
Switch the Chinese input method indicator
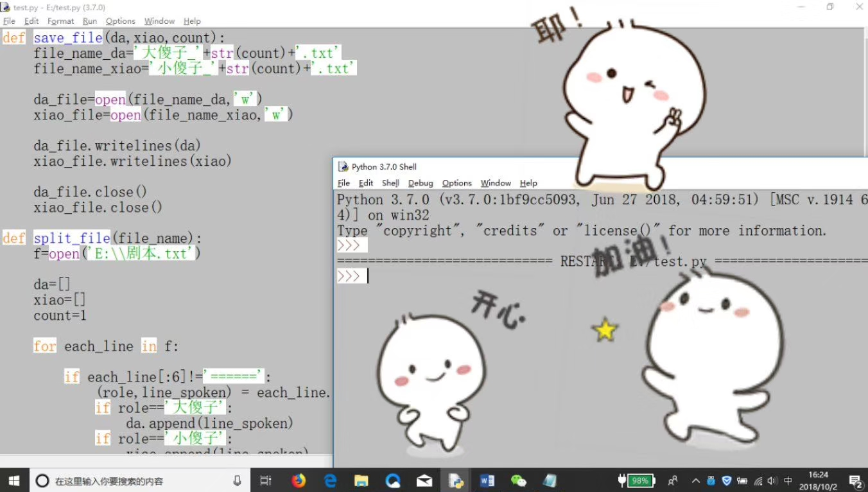coord(788,480)
